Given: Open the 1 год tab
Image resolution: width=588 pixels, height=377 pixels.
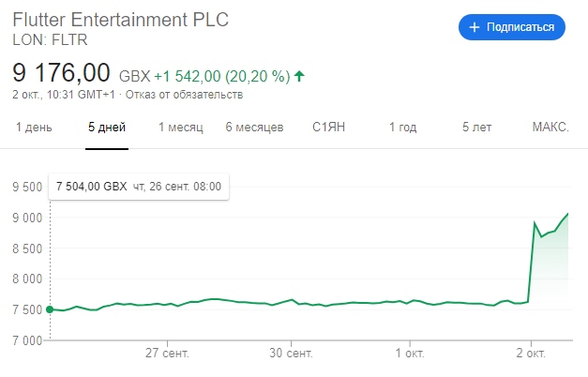Looking at the screenshot, I should click(x=401, y=128).
